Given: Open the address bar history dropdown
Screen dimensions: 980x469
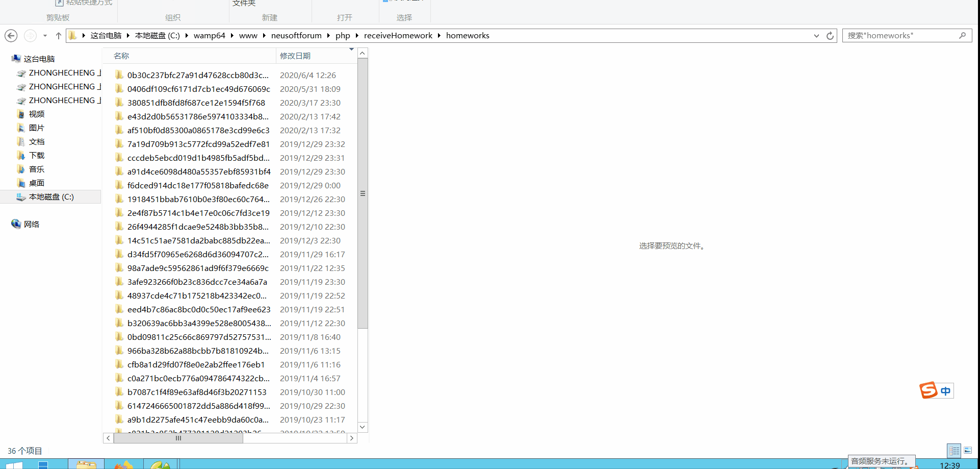Looking at the screenshot, I should [x=816, y=36].
